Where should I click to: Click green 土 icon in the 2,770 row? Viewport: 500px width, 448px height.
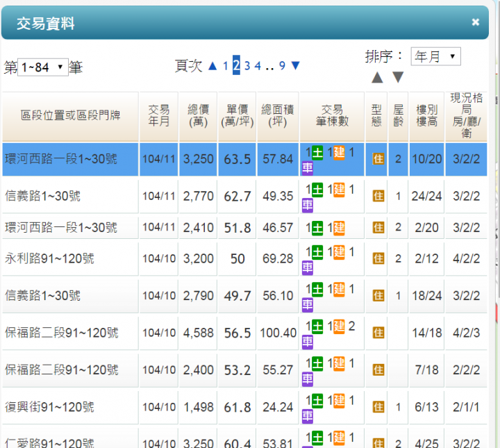[x=317, y=190]
